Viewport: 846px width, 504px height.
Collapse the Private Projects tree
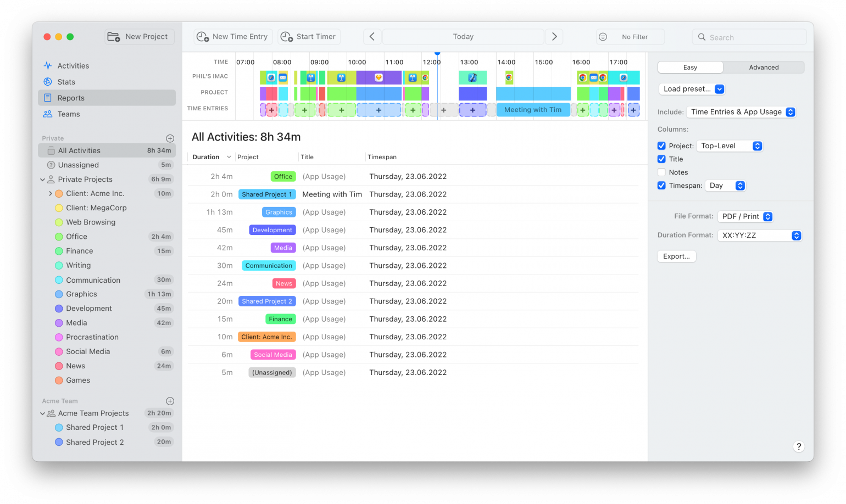pos(43,179)
